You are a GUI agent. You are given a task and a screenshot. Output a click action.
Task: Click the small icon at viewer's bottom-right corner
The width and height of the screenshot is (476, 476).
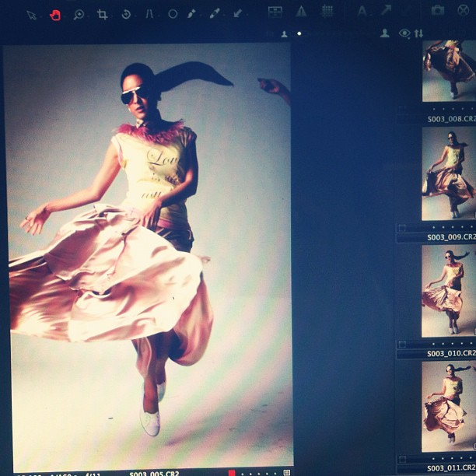(x=286, y=472)
